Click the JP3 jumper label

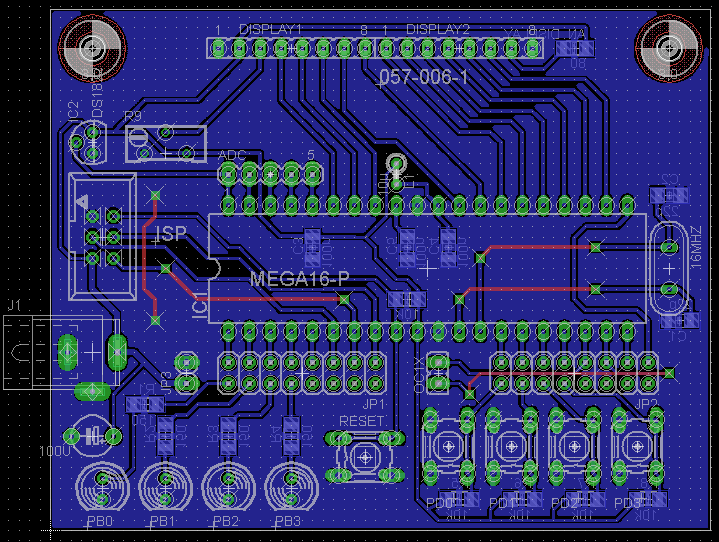point(166,383)
